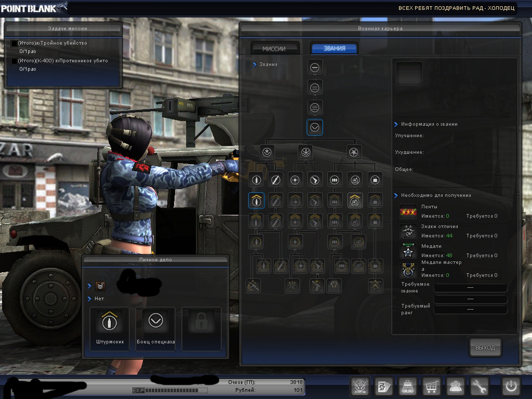The width and height of the screenshot is (532, 399).
Task: Select the white radio specialization icon
Action: tap(355, 180)
